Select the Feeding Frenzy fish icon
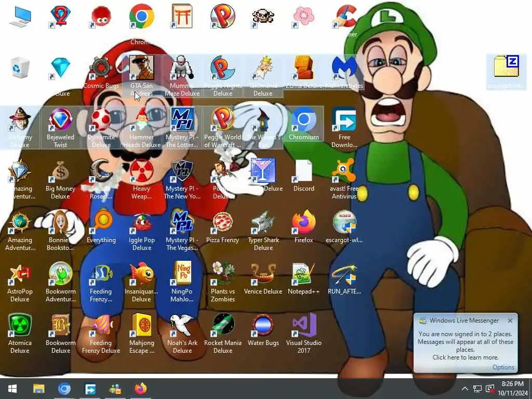 (101, 273)
